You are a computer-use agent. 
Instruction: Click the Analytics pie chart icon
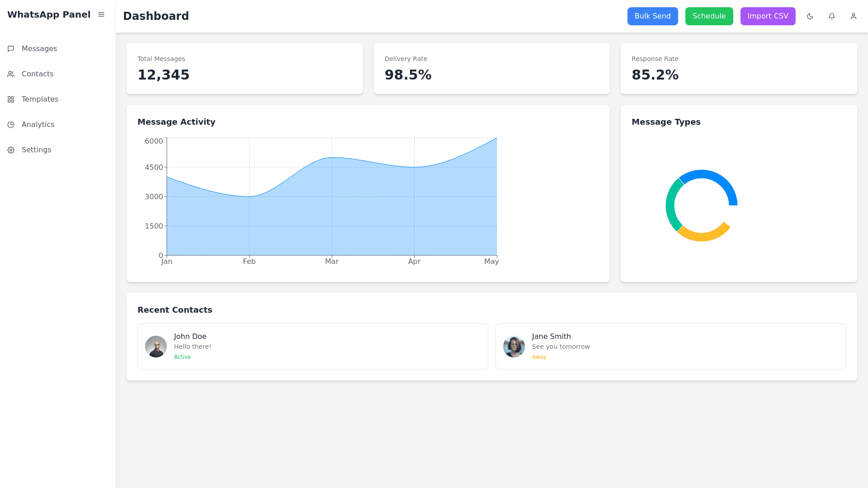11,125
